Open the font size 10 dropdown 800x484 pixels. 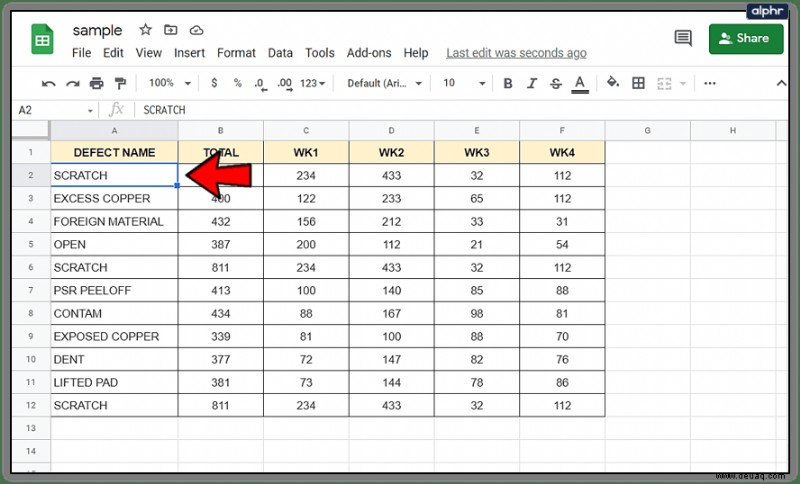point(464,83)
